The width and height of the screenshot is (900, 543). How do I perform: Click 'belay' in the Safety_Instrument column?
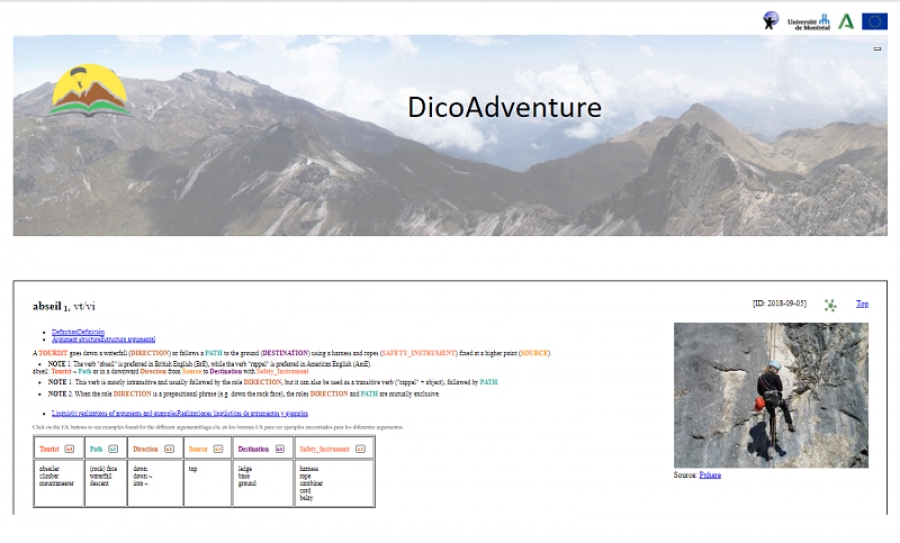click(x=307, y=498)
